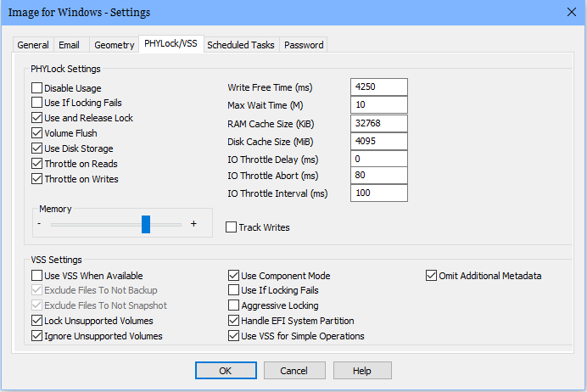Click the Cancel button
Viewport: 587px width, 392px height.
[x=294, y=371]
